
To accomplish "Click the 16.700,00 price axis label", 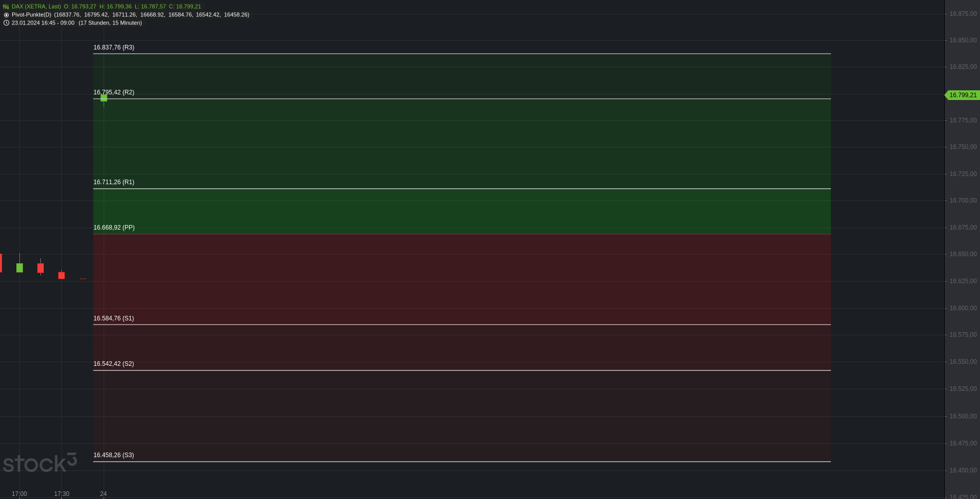I will point(963,201).
